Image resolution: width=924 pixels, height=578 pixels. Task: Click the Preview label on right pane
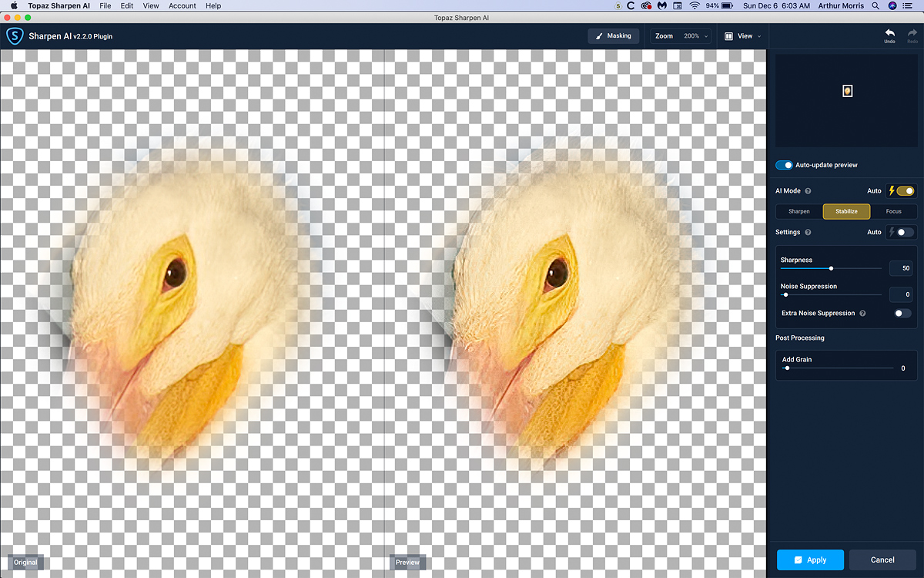point(407,563)
